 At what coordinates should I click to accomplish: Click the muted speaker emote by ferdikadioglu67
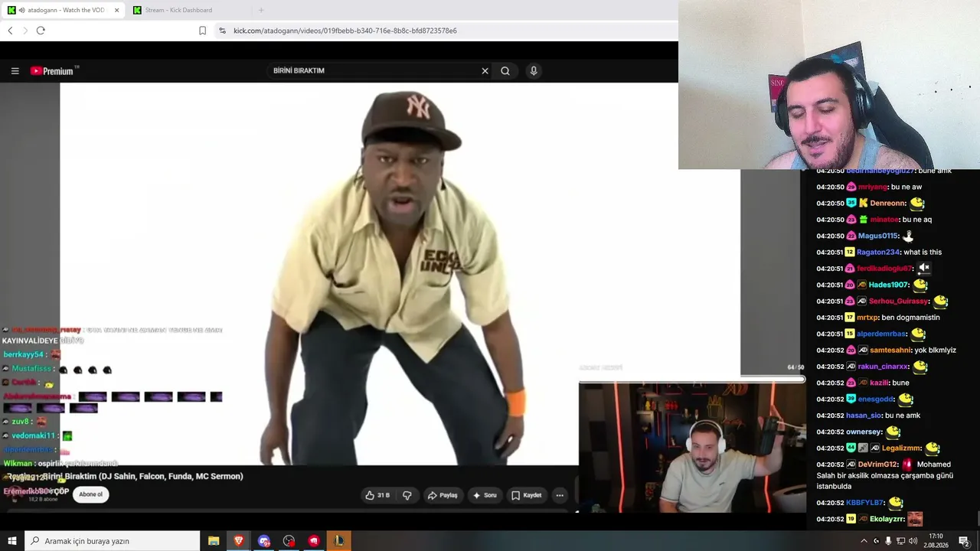pos(925,268)
